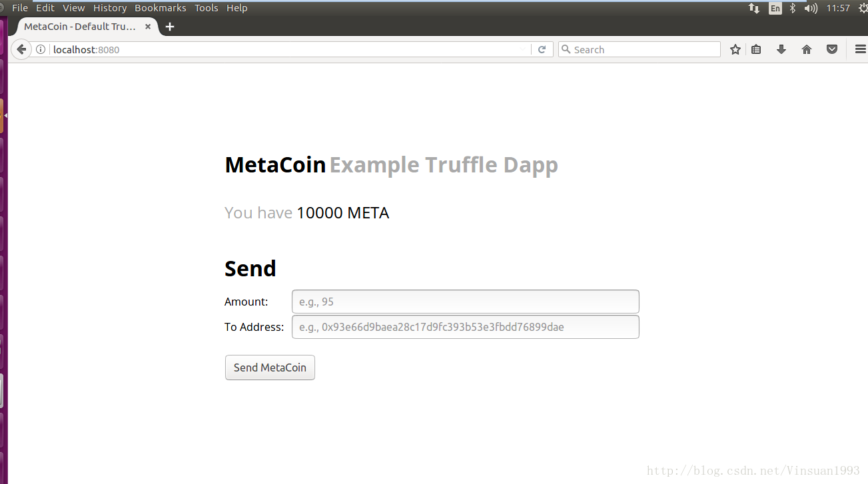868x484 pixels.
Task: Reload the localhost page
Action: 542,49
